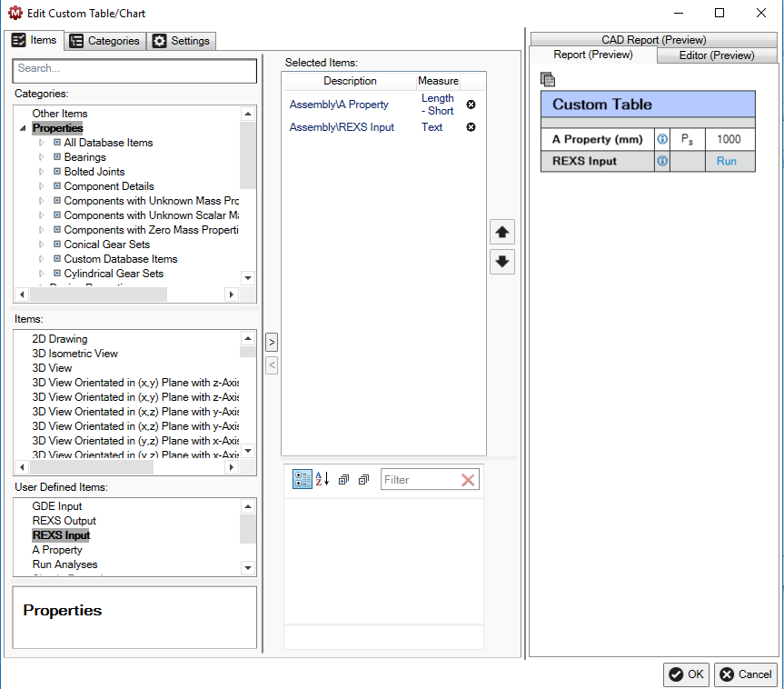This screenshot has width=784, height=689.
Task: Click Assembly\REXS Input link
Action: tap(342, 127)
